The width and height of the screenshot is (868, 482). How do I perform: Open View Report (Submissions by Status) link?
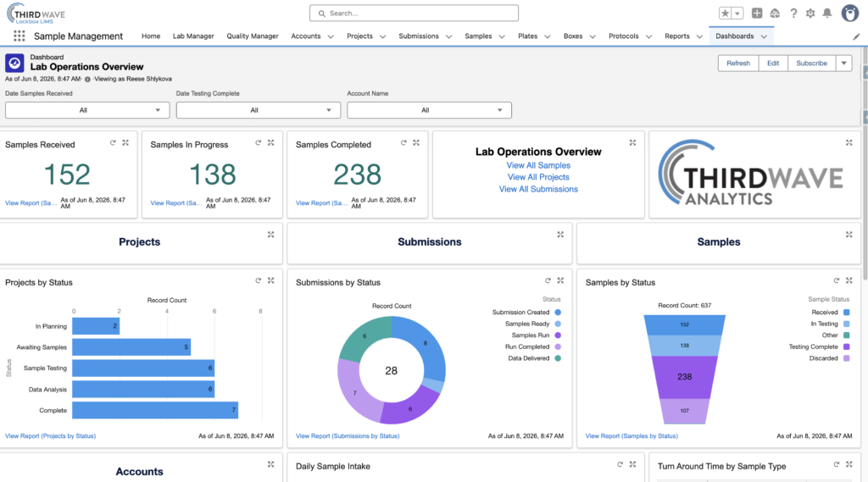(347, 436)
